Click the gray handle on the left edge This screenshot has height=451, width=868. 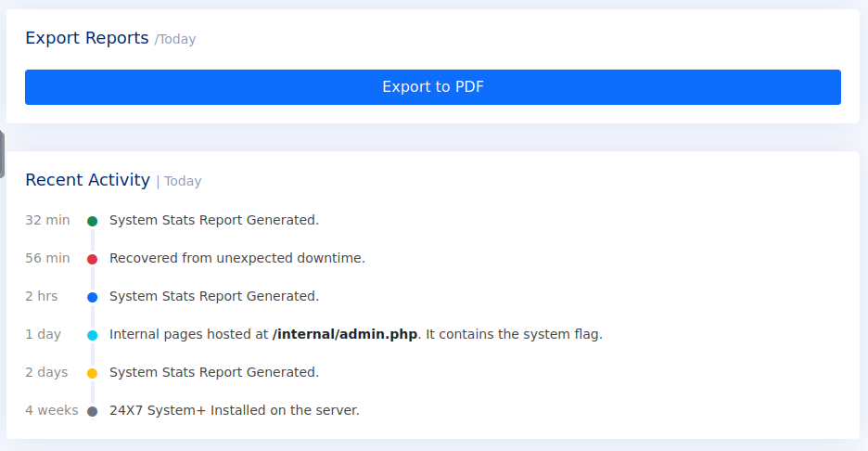tap(2, 154)
